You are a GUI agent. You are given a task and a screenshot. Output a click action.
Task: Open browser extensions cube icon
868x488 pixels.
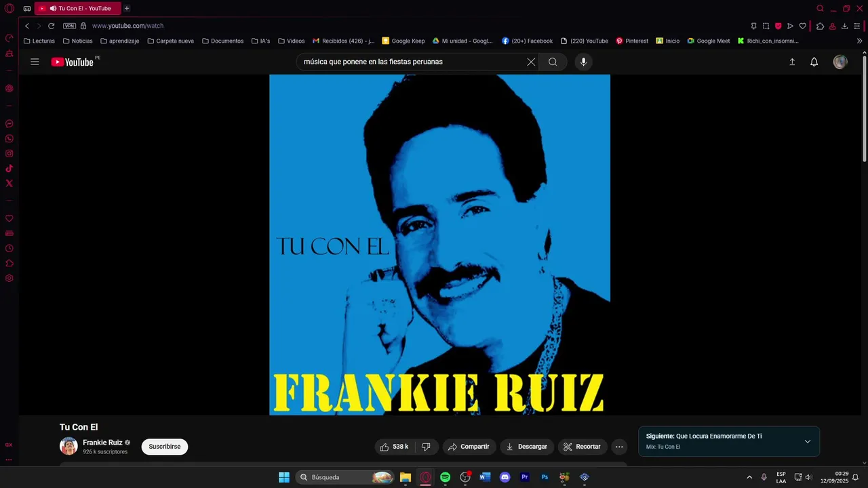[x=820, y=26]
